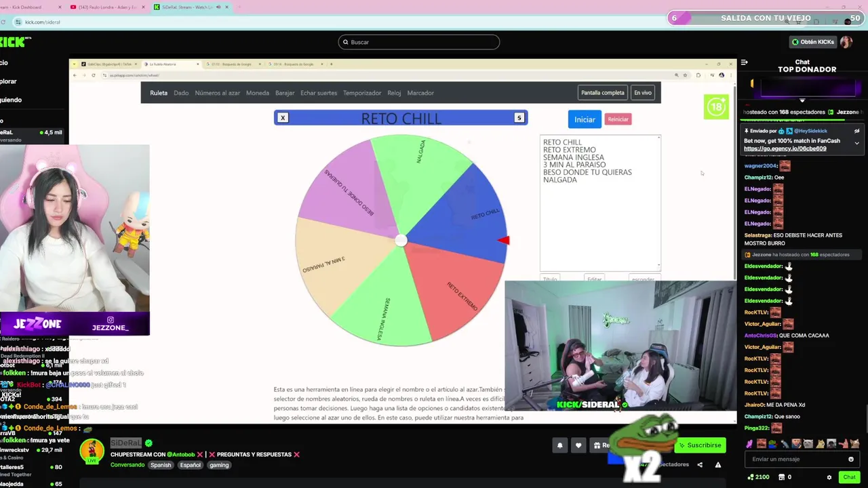Click the gaming tag under stream title

pos(219,465)
